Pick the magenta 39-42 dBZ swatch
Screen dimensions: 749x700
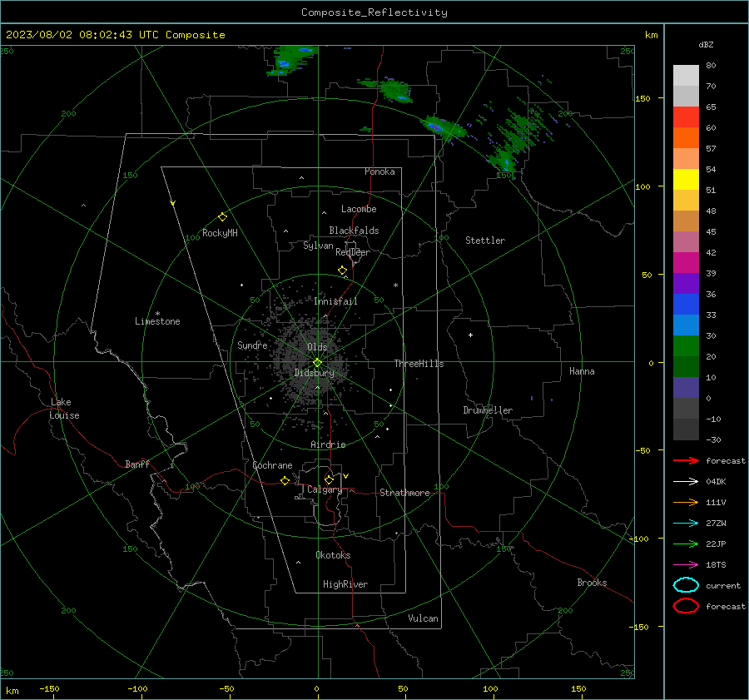coord(686,263)
